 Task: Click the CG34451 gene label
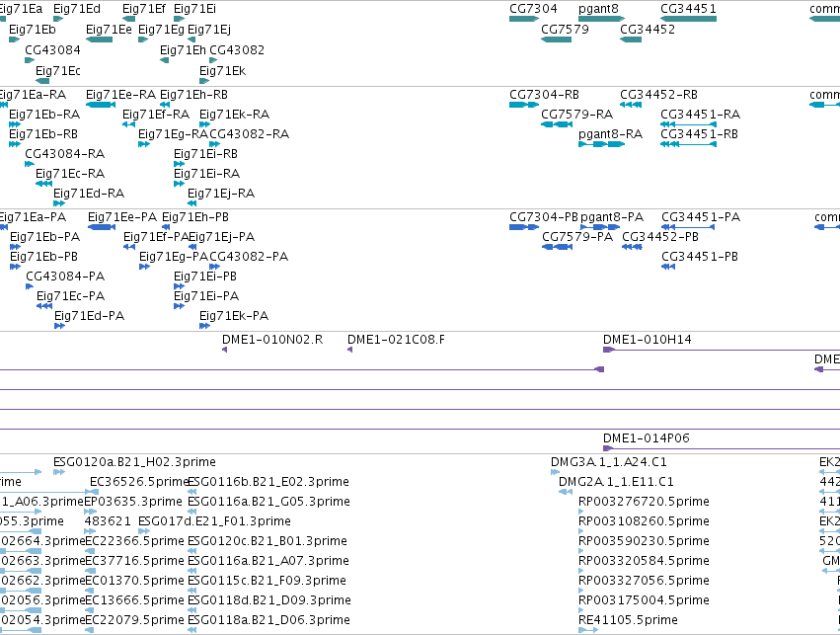coord(688,9)
